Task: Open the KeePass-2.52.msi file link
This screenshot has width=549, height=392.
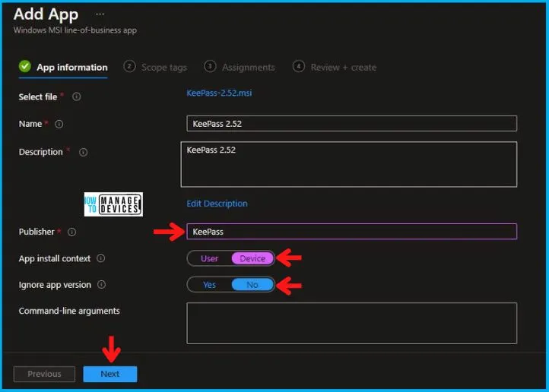Action: point(219,93)
